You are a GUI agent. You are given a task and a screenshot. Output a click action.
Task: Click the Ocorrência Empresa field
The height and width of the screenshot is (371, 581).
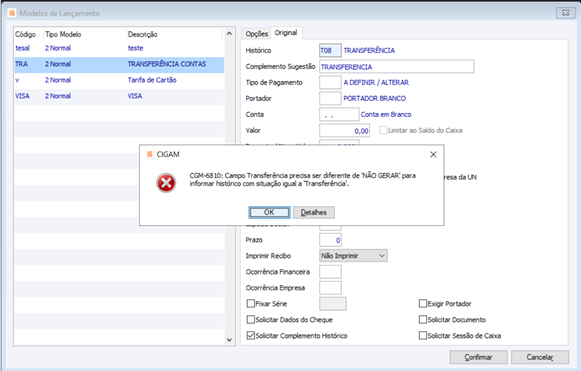coord(330,288)
